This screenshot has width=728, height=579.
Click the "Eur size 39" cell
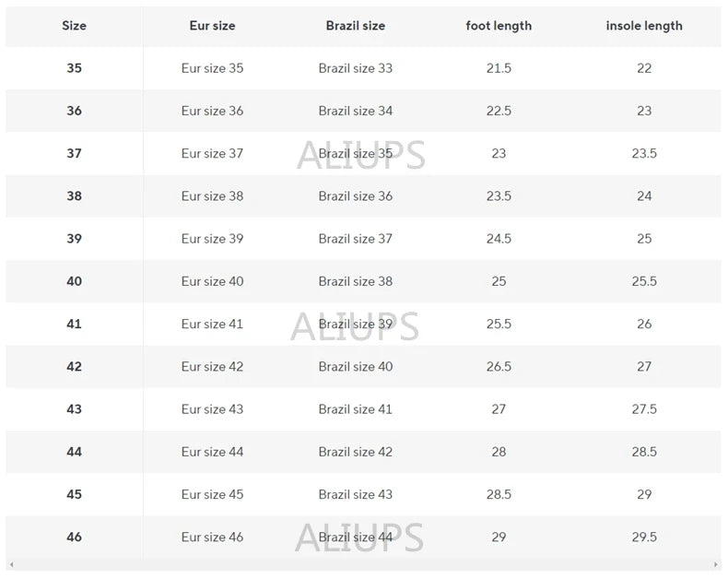pyautogui.click(x=212, y=239)
